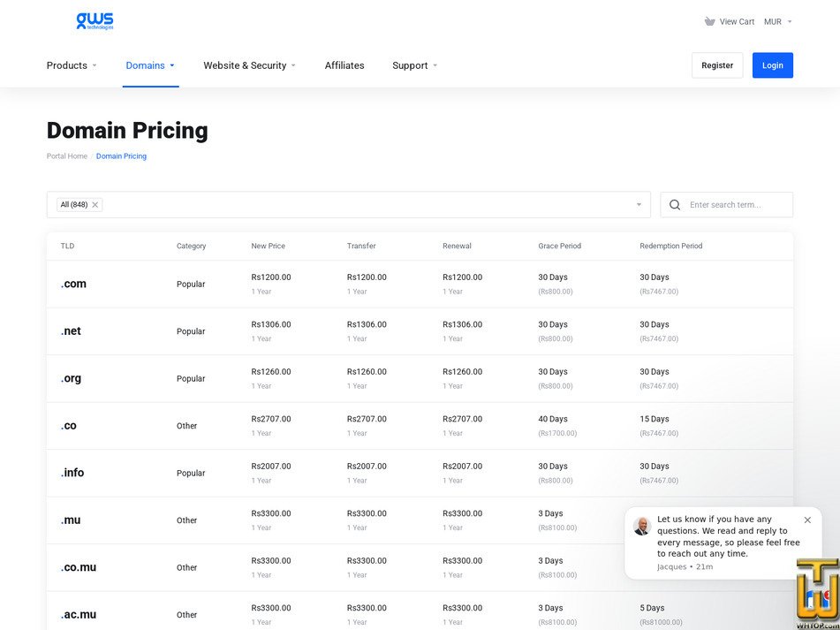Expand the Domains menu

150,65
